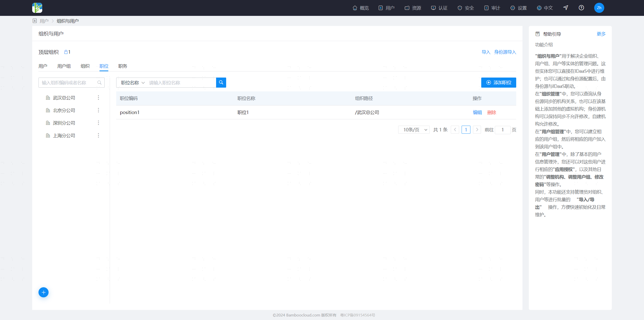
Task: Click the Bamboocloud logo icon
Action: (x=37, y=8)
